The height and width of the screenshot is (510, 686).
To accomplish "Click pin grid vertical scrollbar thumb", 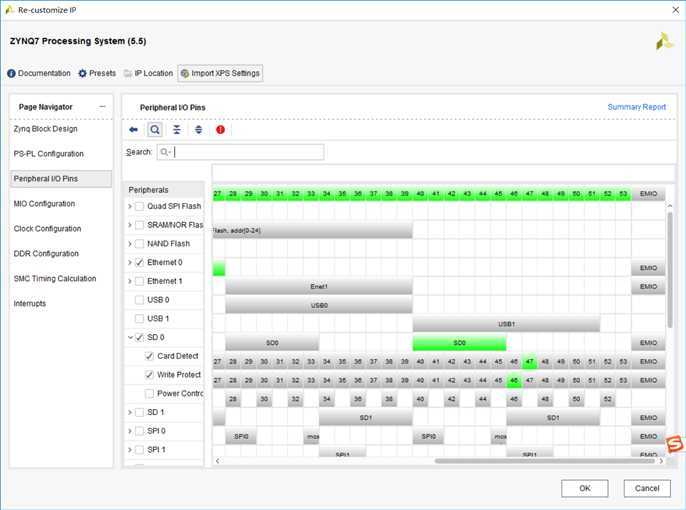I will (670, 270).
